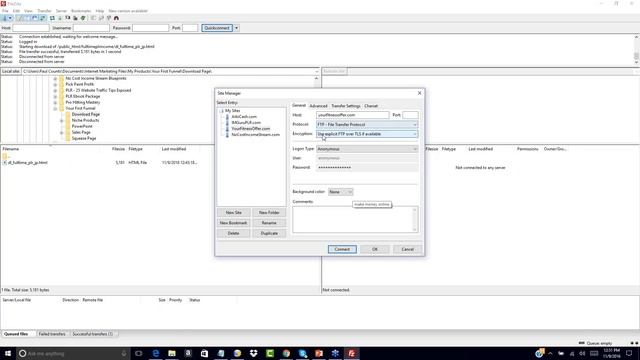Image resolution: width=640 pixels, height=360 pixels.
Task: Open the Edit menu
Action: [16, 11]
